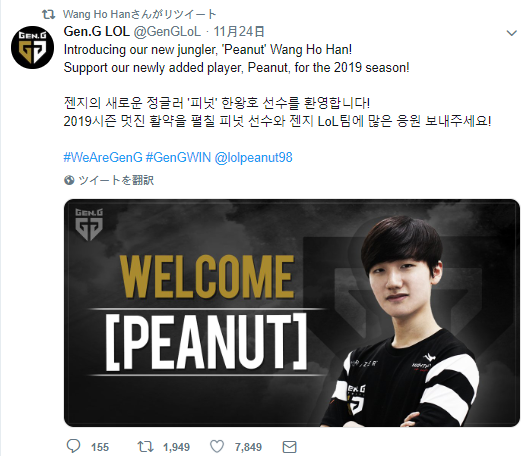The height and width of the screenshot is (456, 528).
Task: Translate the tweet via ツイートを翻訳
Action: click(x=116, y=180)
